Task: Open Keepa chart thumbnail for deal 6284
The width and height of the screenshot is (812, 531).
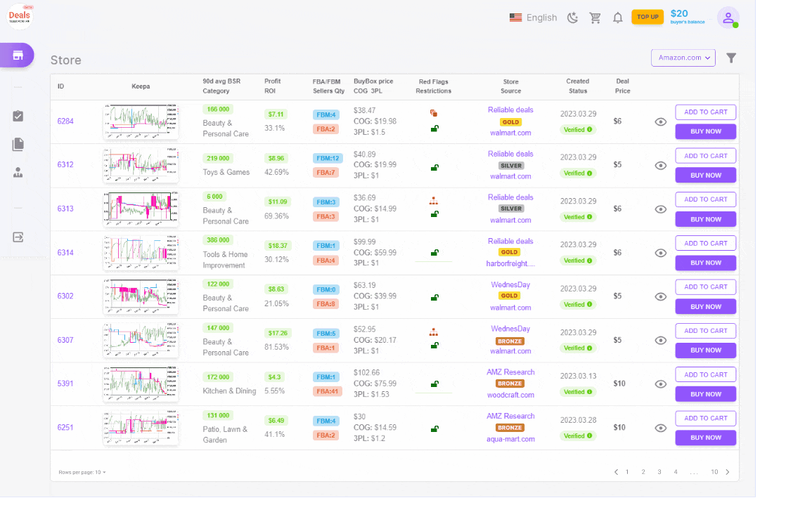Action: pos(141,122)
